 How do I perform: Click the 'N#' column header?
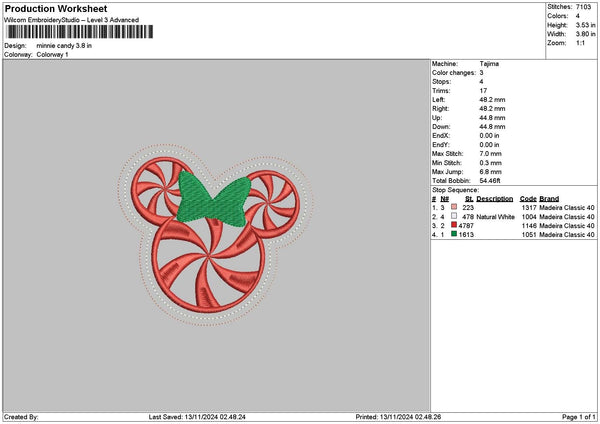444,199
